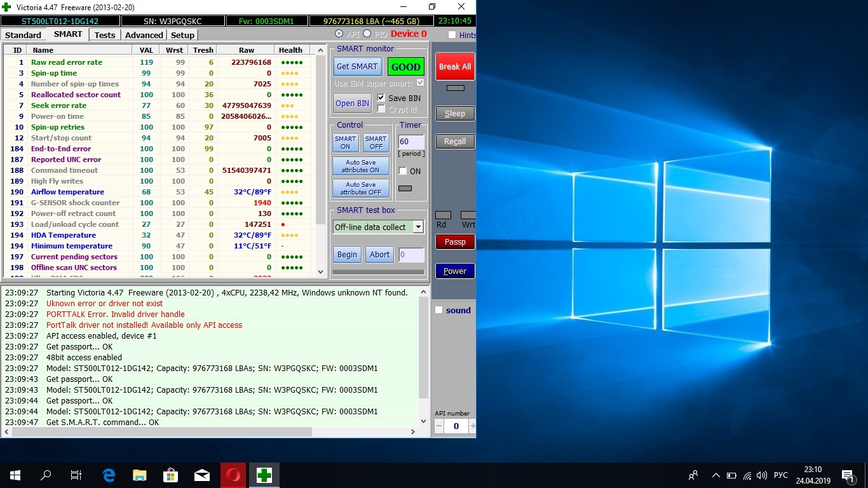Show hidden system tray icons
This screenshot has width=868, height=488.
click(716, 475)
